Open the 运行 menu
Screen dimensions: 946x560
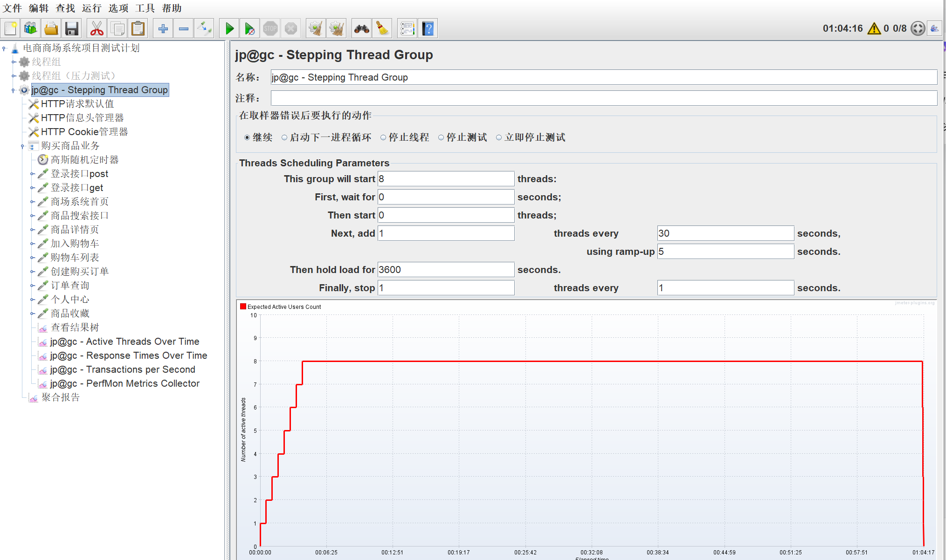[x=91, y=8]
